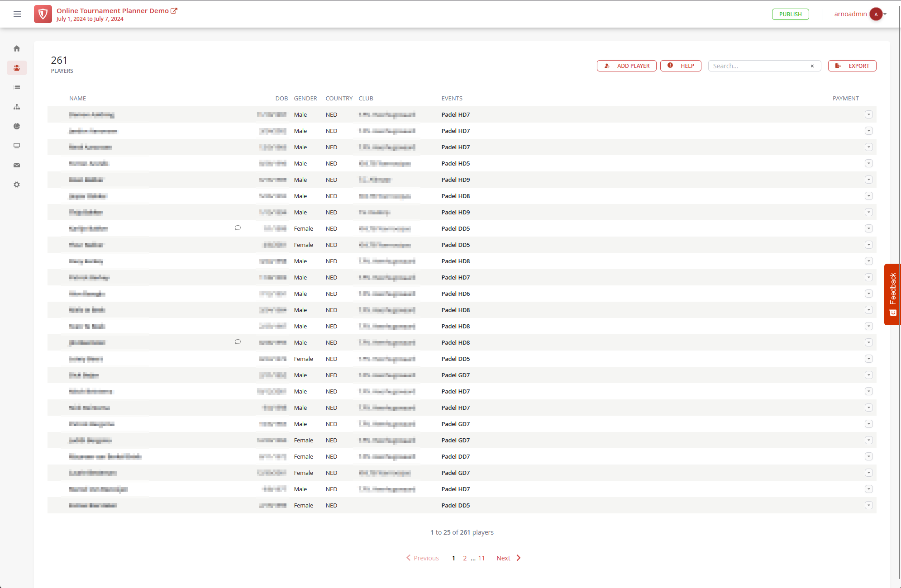Open the draws hierarchy icon in sidebar
The width and height of the screenshot is (901, 588).
click(x=17, y=107)
